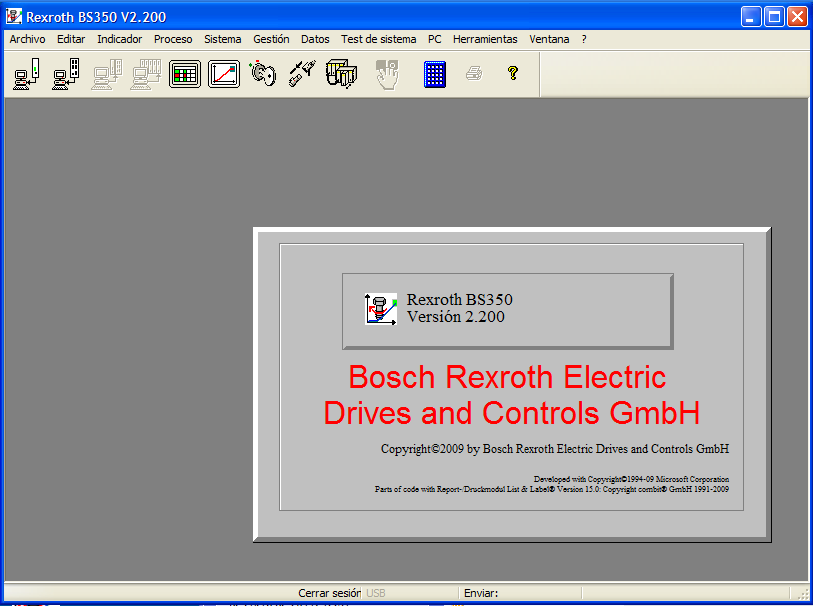Open the Ventana menu
The width and height of the screenshot is (813, 606).
(x=549, y=39)
